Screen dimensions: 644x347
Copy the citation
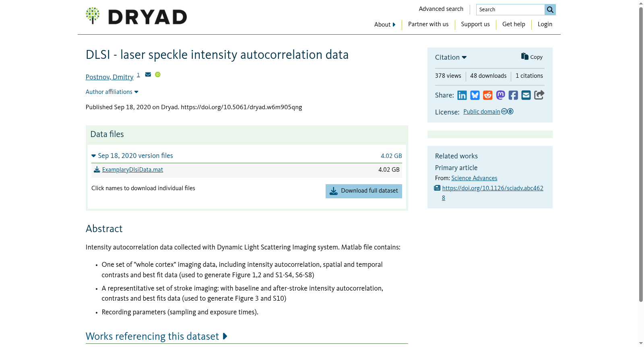pyautogui.click(x=532, y=57)
